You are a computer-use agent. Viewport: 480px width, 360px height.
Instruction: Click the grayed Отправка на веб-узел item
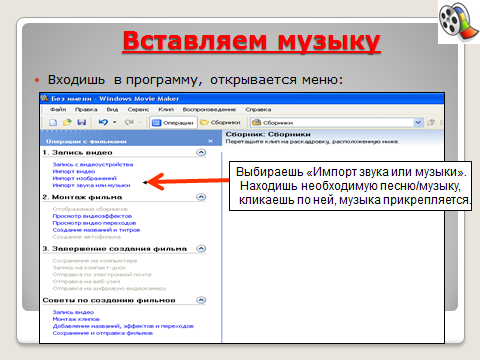point(86,282)
